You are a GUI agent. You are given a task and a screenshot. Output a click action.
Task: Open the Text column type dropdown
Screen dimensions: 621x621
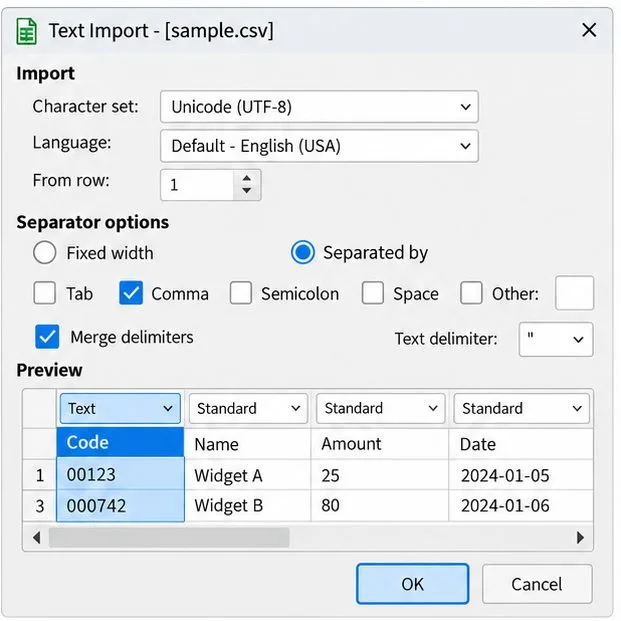point(120,408)
